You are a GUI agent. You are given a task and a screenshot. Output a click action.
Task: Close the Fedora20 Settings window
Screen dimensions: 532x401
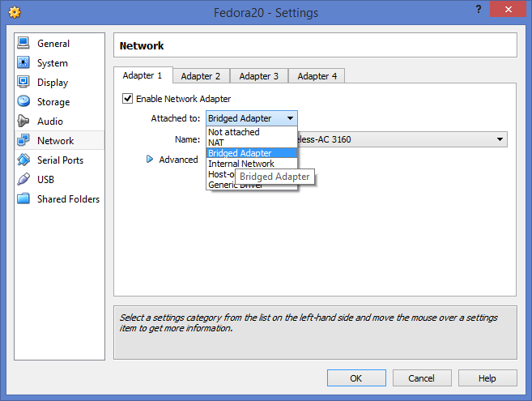pos(508,9)
